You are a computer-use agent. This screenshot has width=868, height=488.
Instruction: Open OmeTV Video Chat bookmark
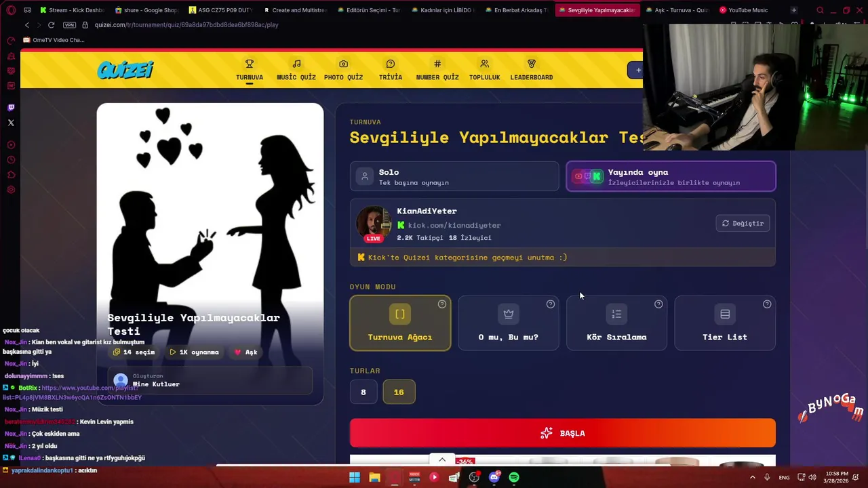[x=54, y=40]
